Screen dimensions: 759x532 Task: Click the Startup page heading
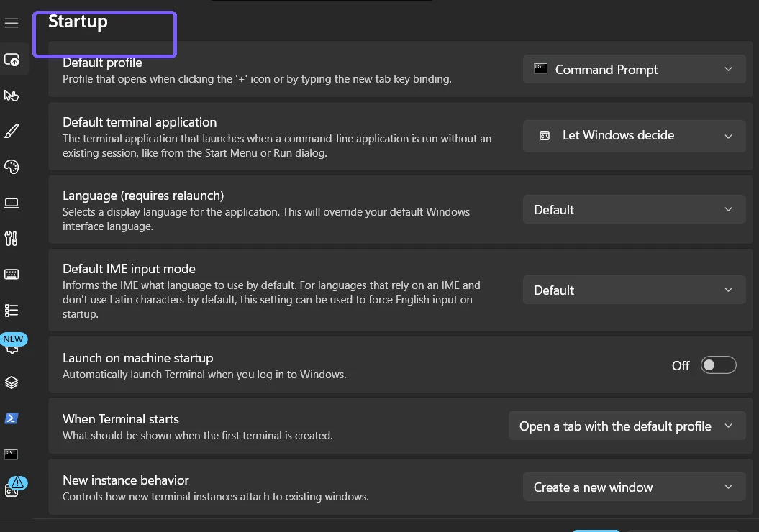[78, 22]
